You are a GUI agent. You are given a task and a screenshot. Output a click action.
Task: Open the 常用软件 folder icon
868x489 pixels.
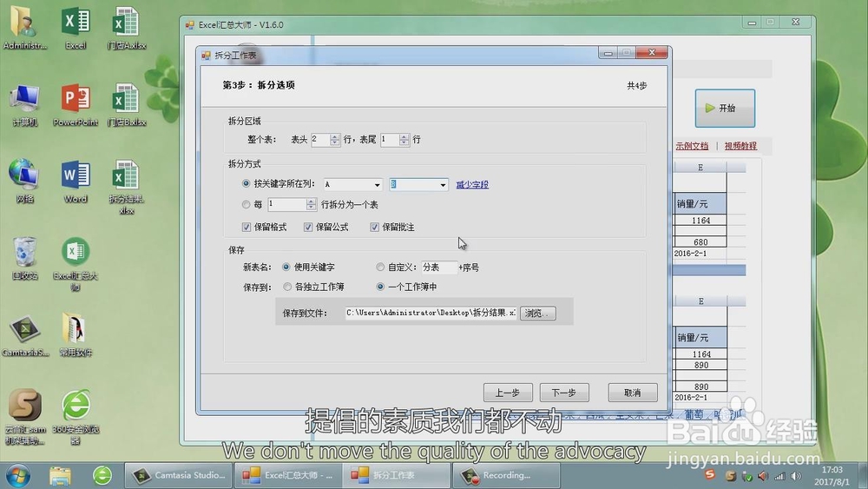pos(76,335)
